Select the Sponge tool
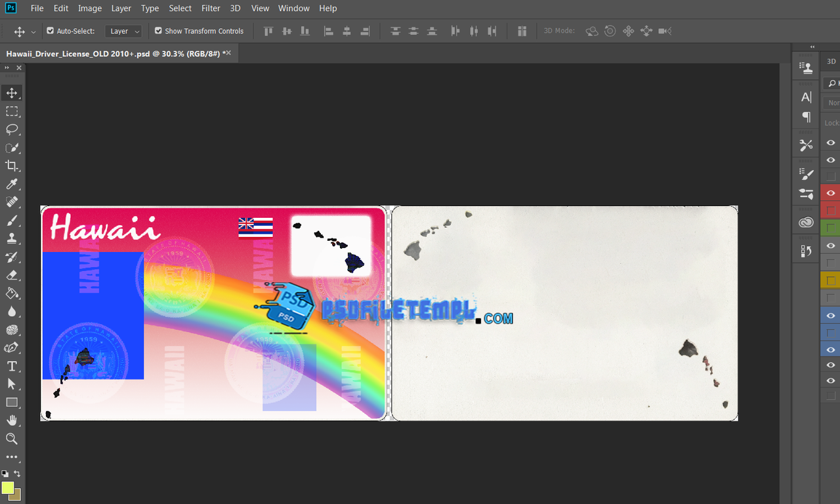The height and width of the screenshot is (504, 840). pyautogui.click(x=12, y=329)
